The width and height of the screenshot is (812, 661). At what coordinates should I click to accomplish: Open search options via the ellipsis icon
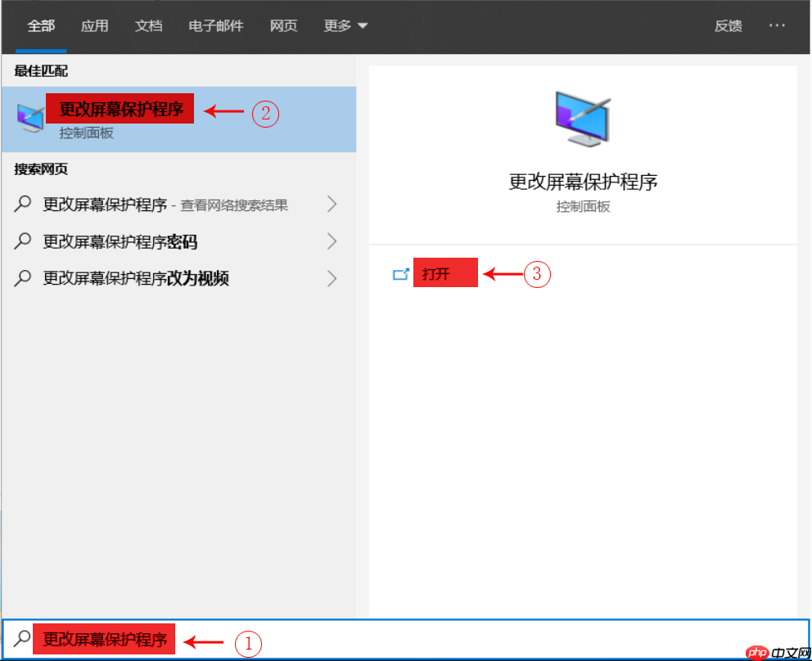(776, 25)
